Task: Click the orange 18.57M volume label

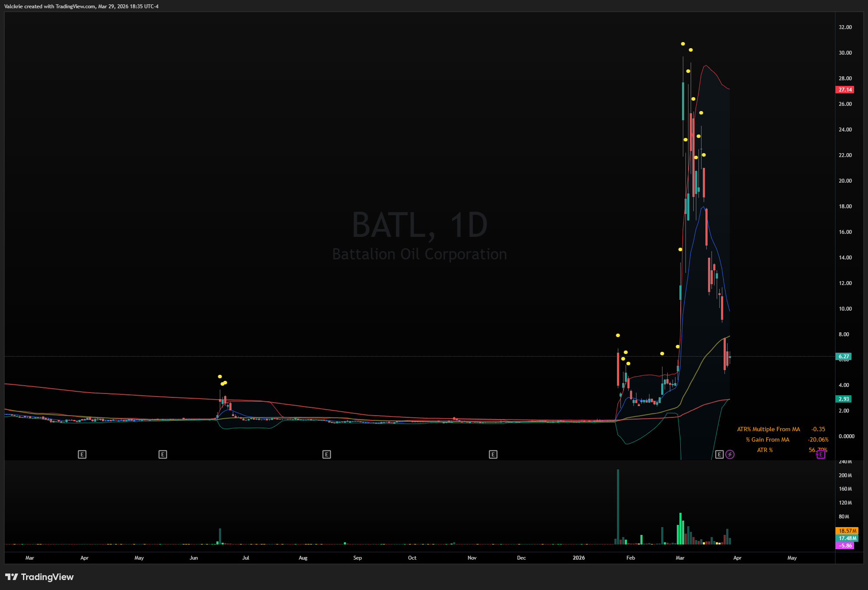Action: coord(847,531)
